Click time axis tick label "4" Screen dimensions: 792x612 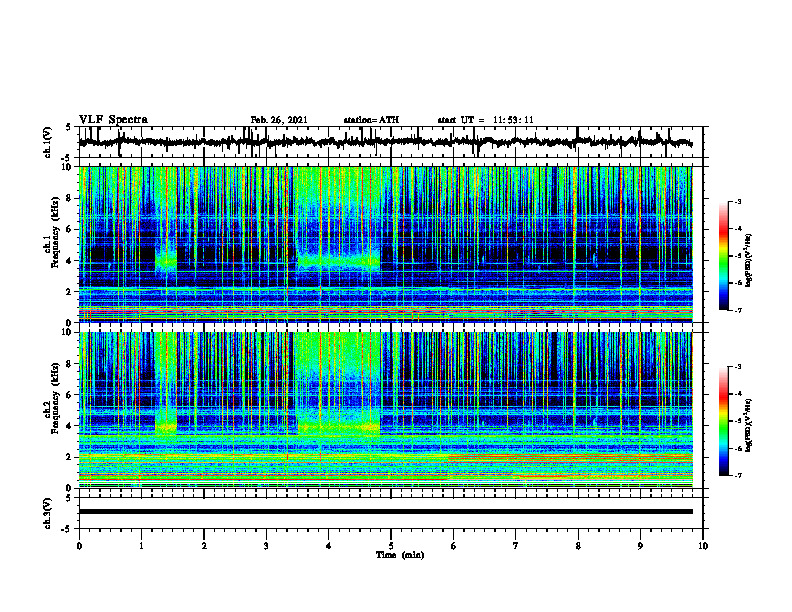pyautogui.click(x=329, y=546)
